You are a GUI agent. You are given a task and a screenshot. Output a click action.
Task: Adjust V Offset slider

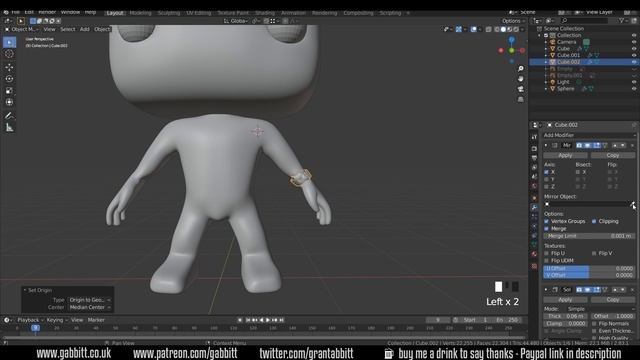pos(589,275)
